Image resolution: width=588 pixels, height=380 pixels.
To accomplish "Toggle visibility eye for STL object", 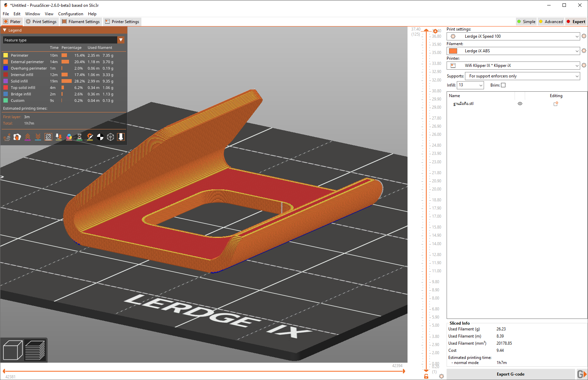I will click(520, 104).
